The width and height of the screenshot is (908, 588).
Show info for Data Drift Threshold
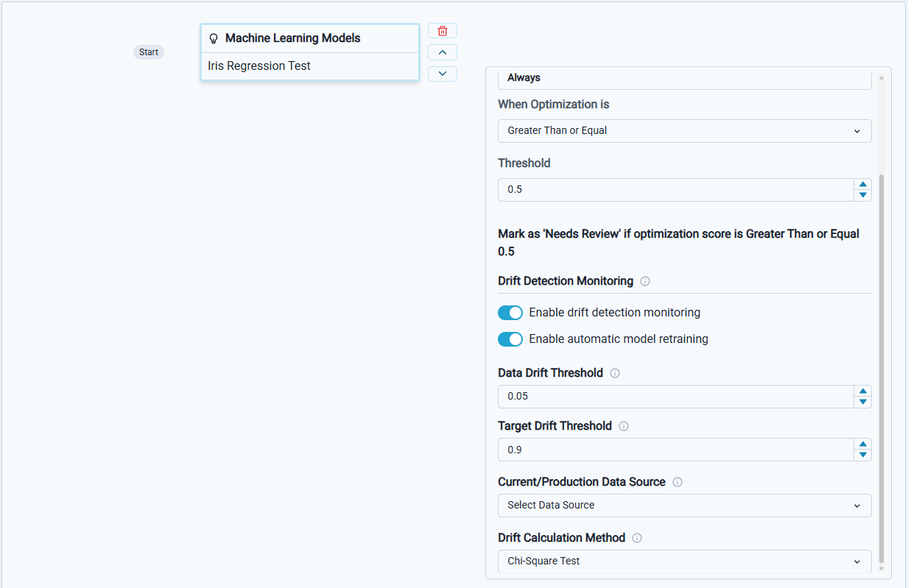click(615, 373)
